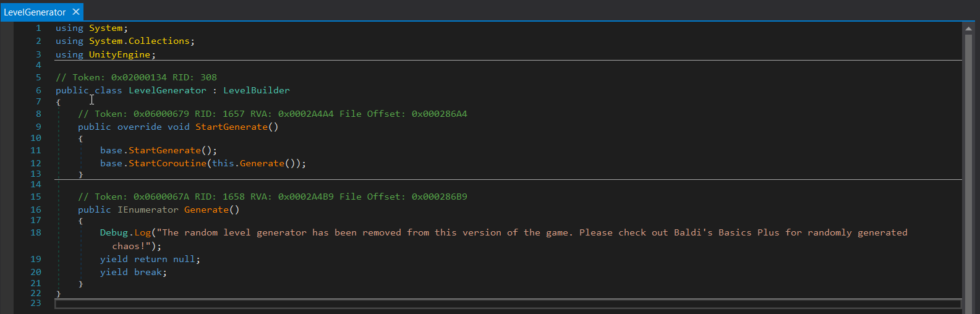
Task: Follow the LevelBuilder base class reference
Action: coord(256,90)
